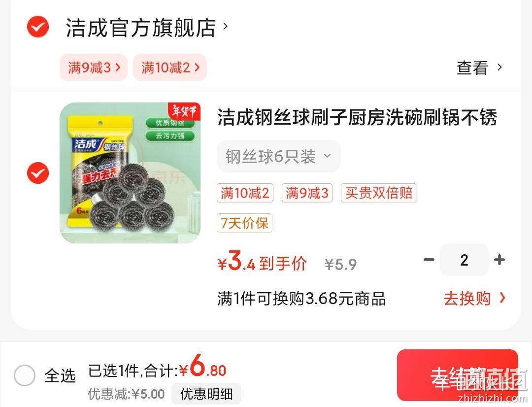532x407 pixels.
Task: Tap the 买贵双倍赔 guarantee tag
Action: coord(379,193)
